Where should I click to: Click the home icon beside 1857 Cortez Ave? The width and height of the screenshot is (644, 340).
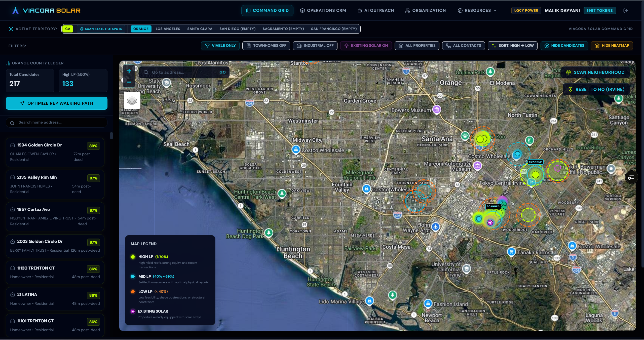[x=12, y=210]
